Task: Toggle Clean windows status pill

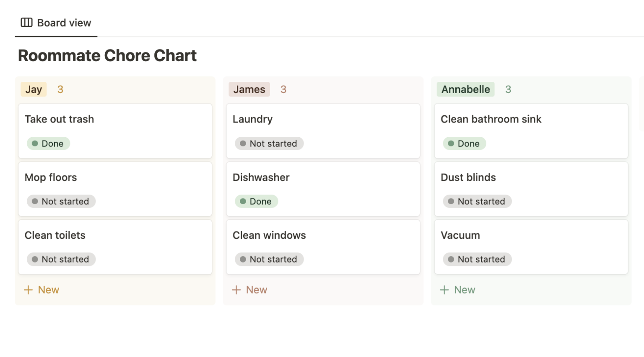Action: (269, 259)
